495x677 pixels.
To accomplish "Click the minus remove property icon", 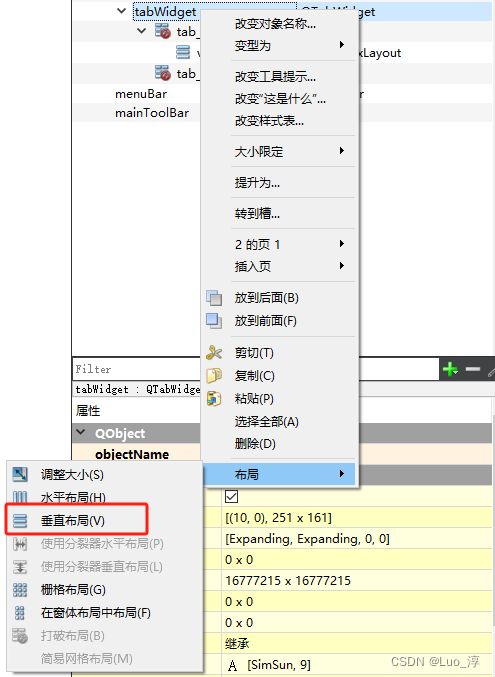I will [x=473, y=369].
